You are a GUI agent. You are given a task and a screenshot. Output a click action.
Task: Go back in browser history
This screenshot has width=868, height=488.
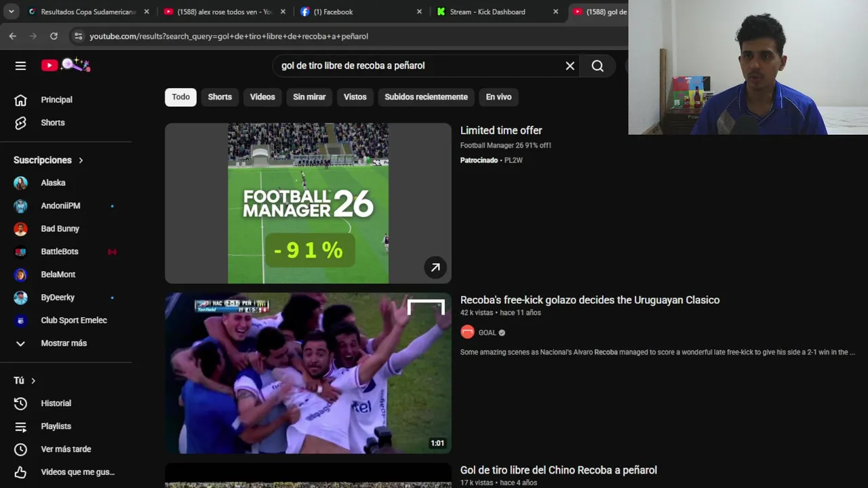(13, 36)
